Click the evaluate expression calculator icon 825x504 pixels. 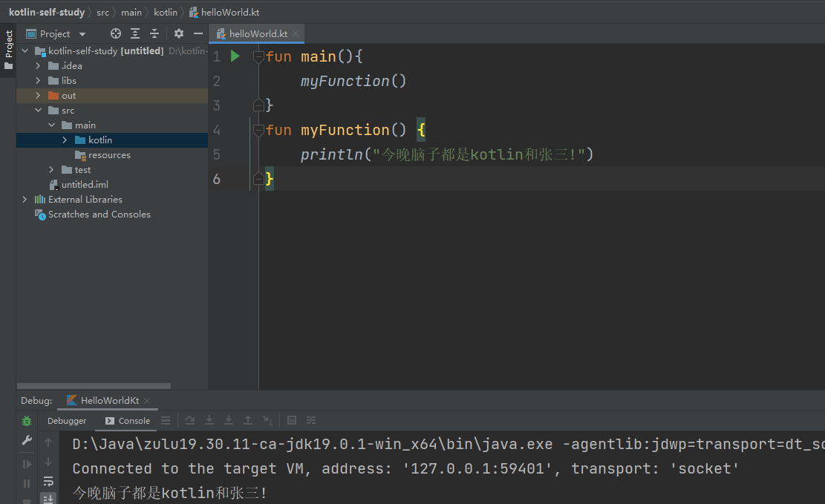[x=292, y=420]
